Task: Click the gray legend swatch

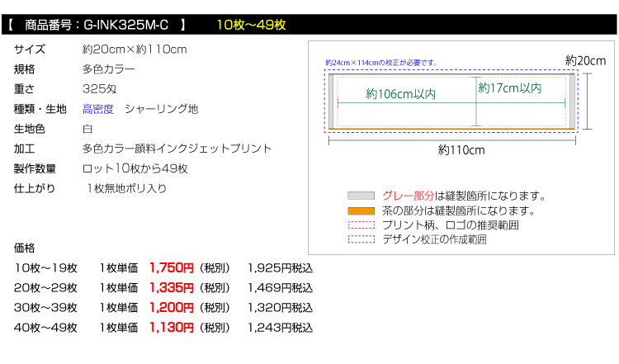Action: pyautogui.click(x=361, y=196)
